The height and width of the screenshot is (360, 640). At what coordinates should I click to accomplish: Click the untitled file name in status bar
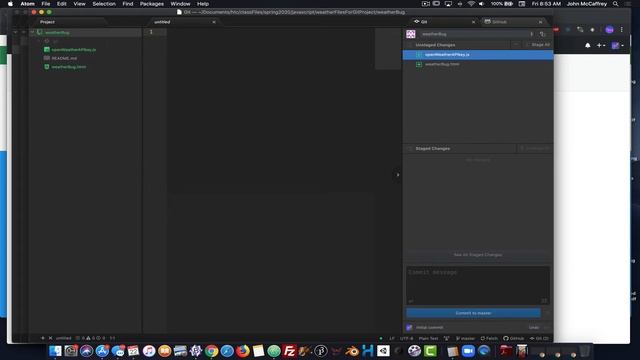[x=64, y=338]
